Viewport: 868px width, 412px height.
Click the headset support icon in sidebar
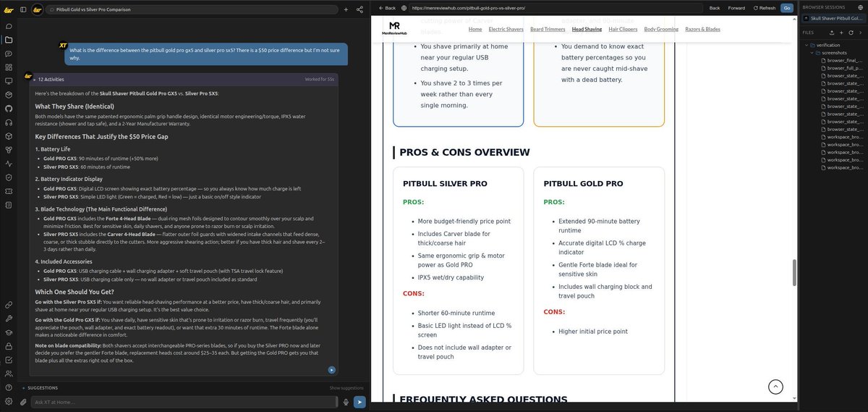point(9,122)
